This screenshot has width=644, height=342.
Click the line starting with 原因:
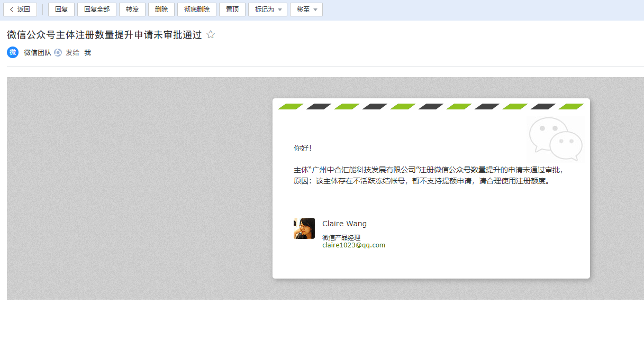(x=422, y=181)
